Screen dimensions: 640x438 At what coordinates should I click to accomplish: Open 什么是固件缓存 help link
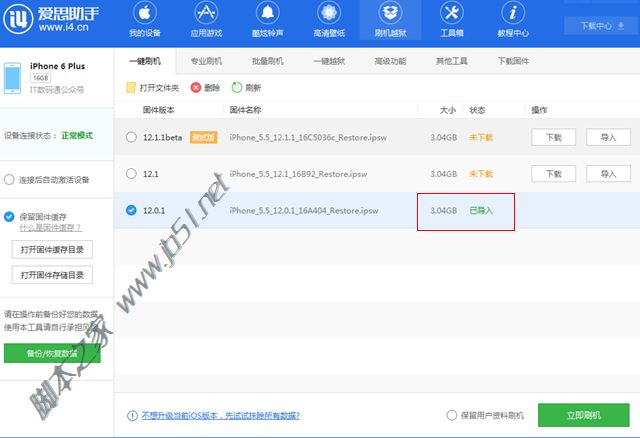pyautogui.click(x=50, y=228)
